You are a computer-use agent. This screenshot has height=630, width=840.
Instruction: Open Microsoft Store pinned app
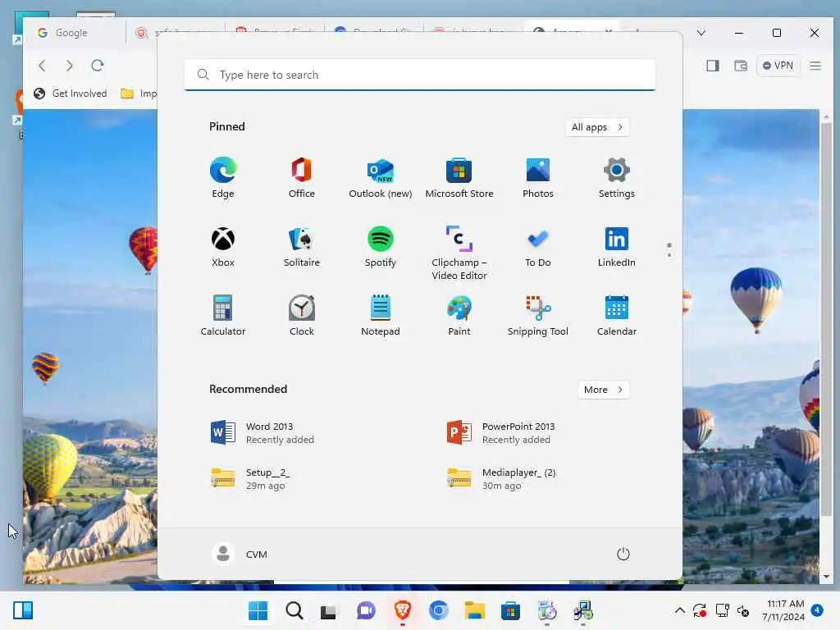(x=459, y=178)
